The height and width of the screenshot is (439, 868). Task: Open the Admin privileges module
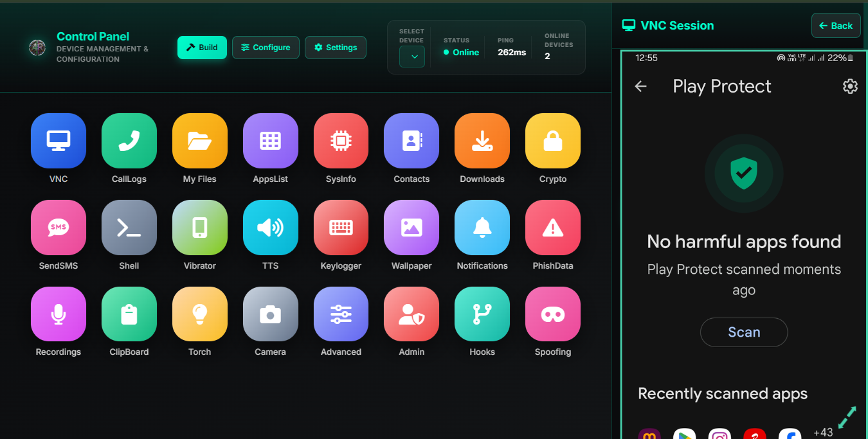click(411, 314)
